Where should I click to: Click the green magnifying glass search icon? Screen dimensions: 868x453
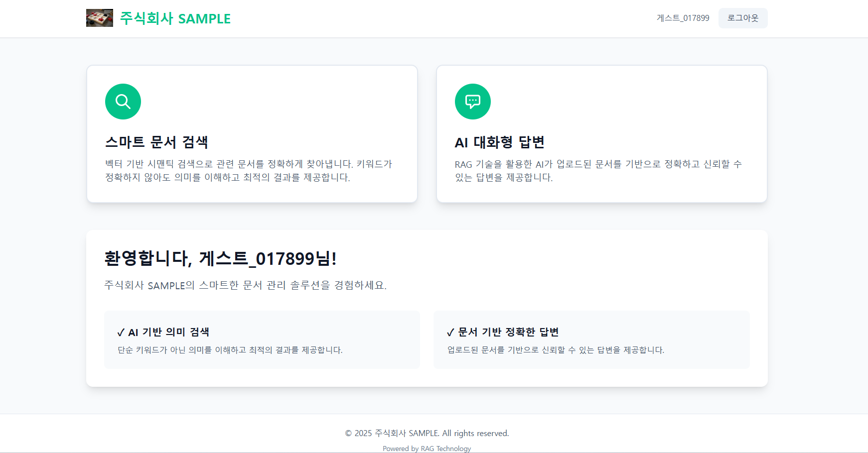pyautogui.click(x=123, y=101)
